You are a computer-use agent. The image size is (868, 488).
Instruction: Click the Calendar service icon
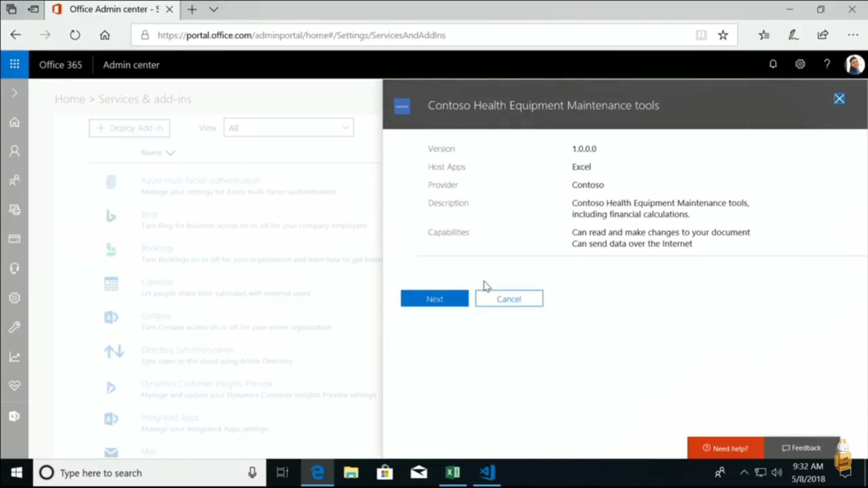pos(111,284)
